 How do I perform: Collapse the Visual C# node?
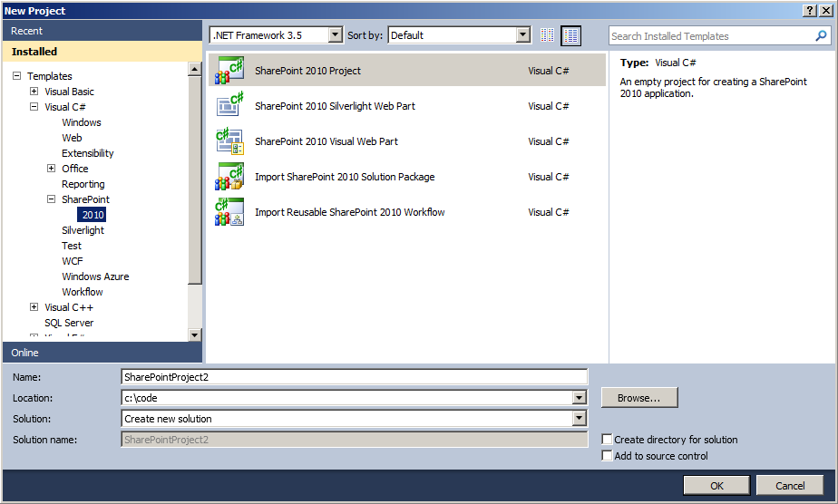coord(34,107)
